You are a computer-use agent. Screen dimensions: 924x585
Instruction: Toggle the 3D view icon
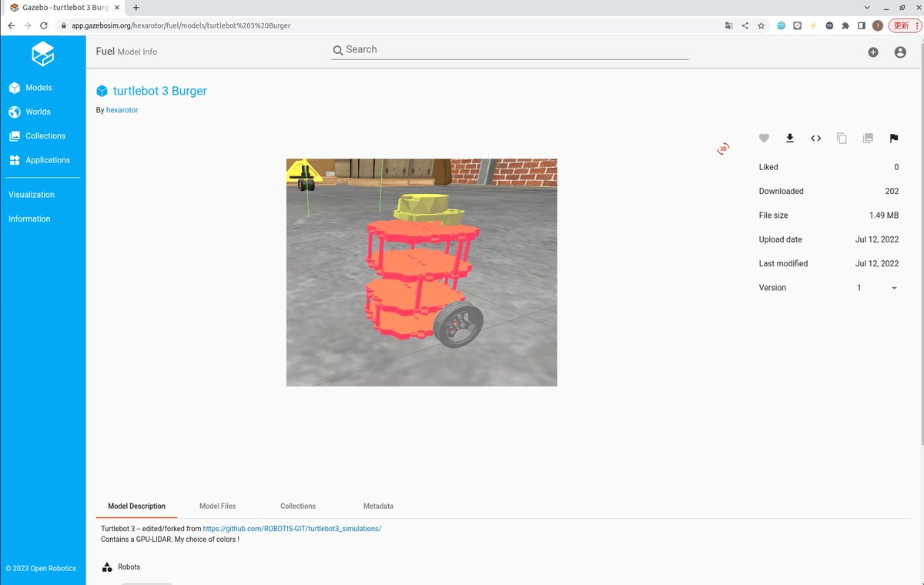coord(724,149)
